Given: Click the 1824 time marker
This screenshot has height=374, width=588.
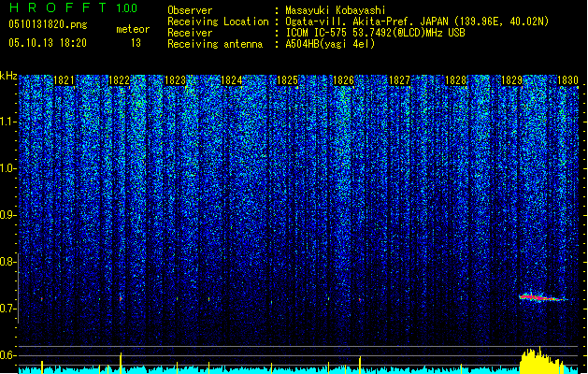Looking at the screenshot, I should point(232,80).
